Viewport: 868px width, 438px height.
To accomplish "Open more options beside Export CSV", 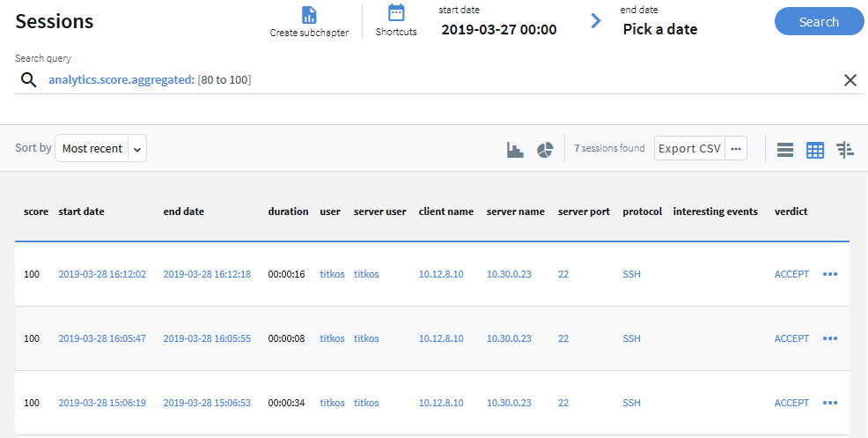I will pyautogui.click(x=736, y=149).
